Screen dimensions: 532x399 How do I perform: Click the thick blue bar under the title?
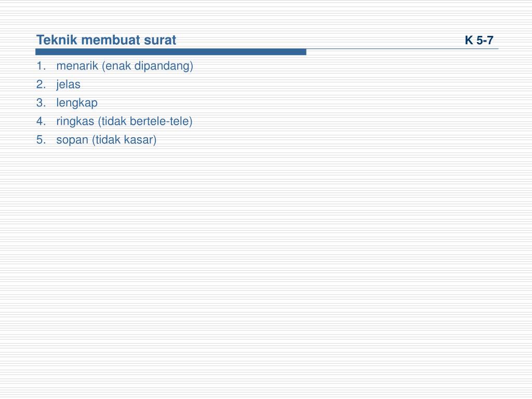tap(170, 52)
